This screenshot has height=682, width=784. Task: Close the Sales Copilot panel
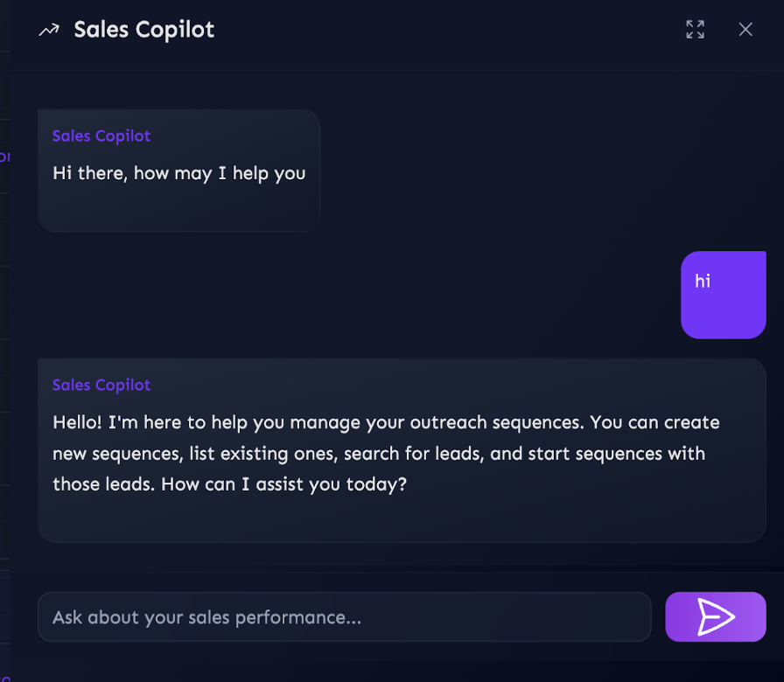745,30
